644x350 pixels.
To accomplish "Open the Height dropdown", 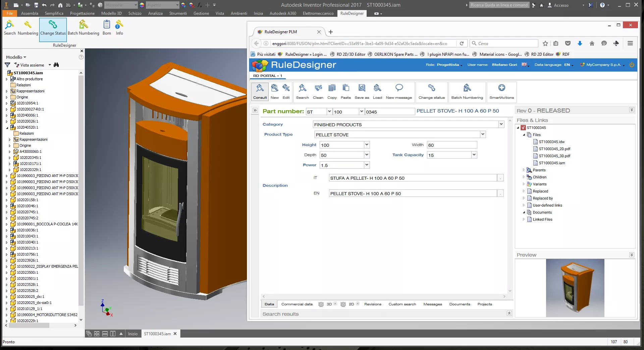I will point(367,145).
